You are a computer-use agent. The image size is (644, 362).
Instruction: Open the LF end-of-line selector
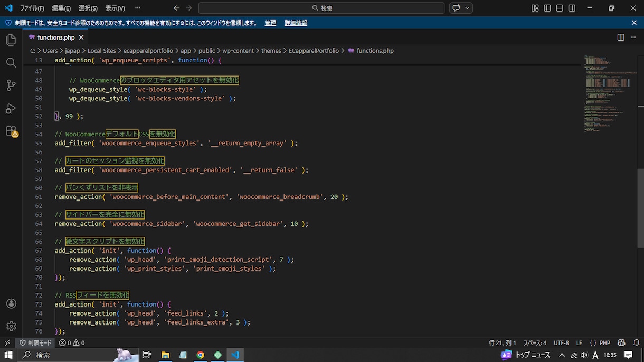pos(579,343)
